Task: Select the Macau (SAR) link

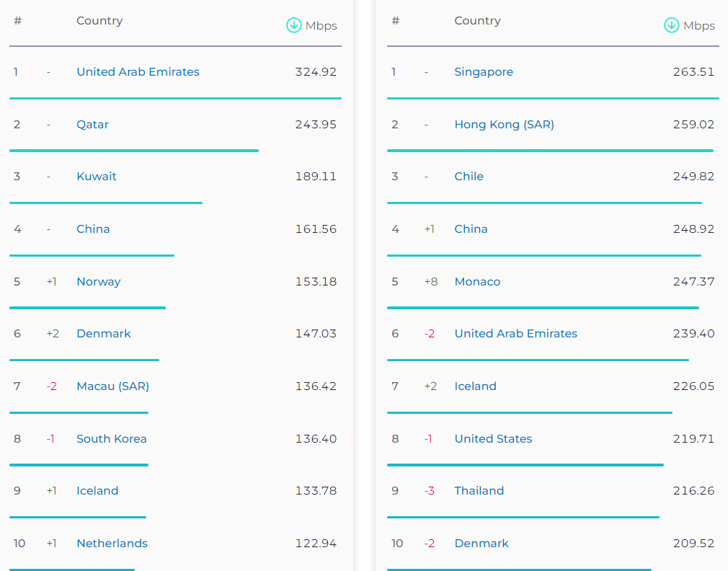Action: tap(112, 386)
